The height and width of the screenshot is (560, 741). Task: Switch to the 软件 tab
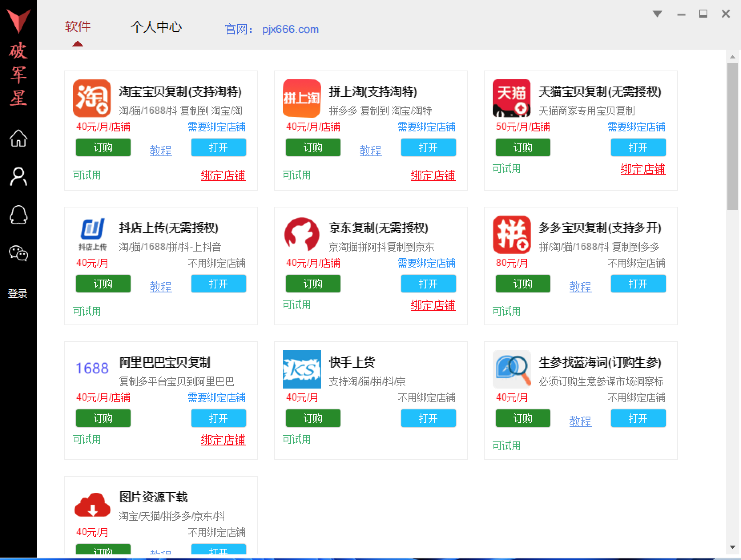78,27
